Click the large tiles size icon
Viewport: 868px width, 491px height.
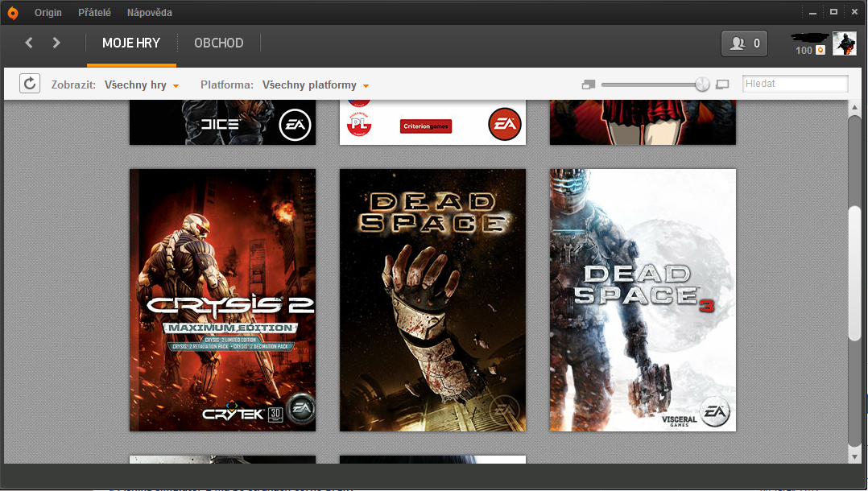click(x=722, y=85)
